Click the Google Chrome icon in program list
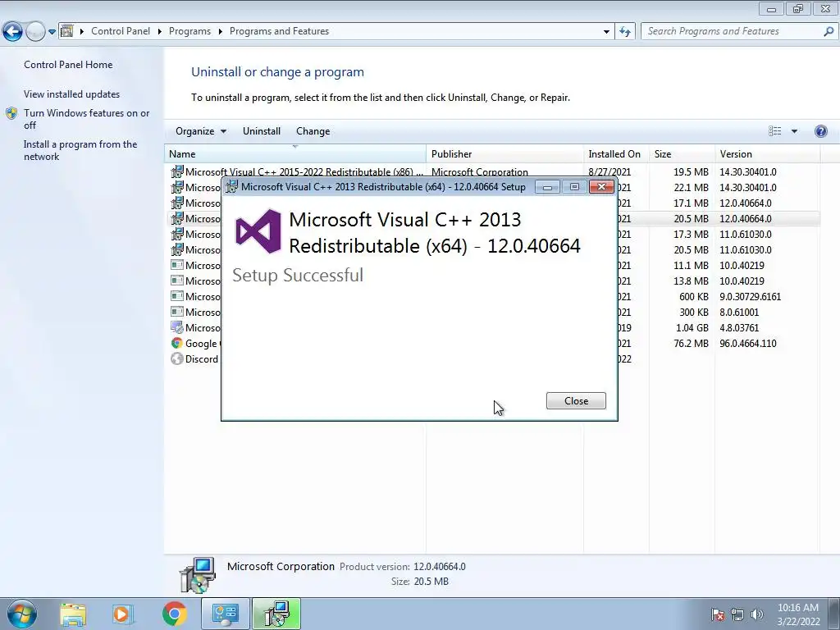This screenshot has width=840, height=630. click(x=177, y=343)
